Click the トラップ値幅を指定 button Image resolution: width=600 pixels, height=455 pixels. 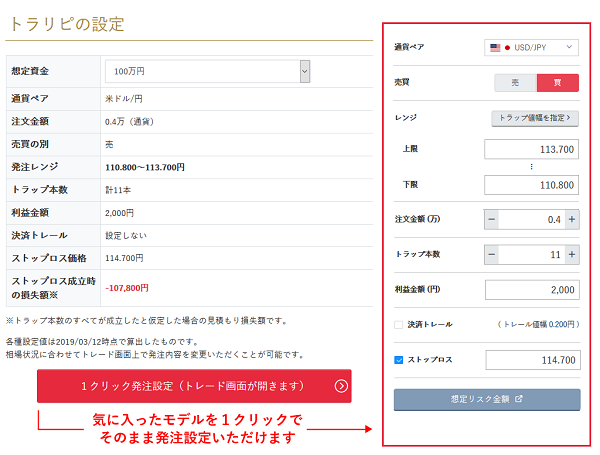tap(535, 118)
